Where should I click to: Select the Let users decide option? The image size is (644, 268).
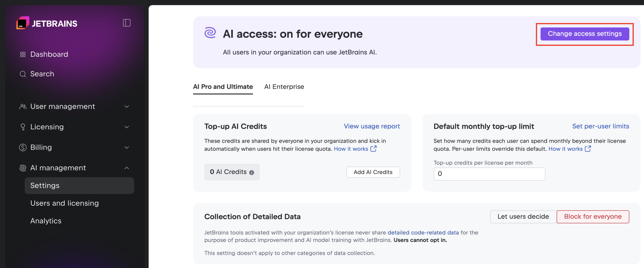click(x=523, y=217)
